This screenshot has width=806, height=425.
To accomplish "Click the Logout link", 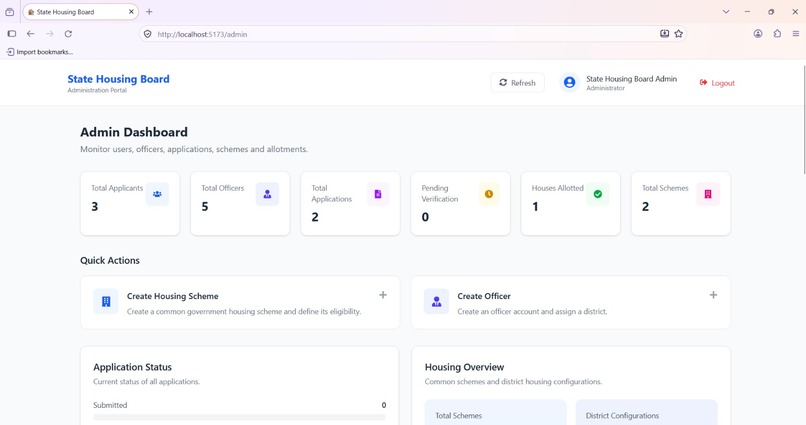I will [x=717, y=83].
